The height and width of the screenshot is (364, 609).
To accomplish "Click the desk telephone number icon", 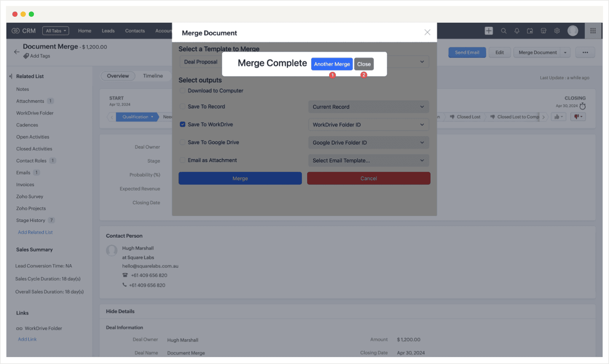I will (x=125, y=275).
